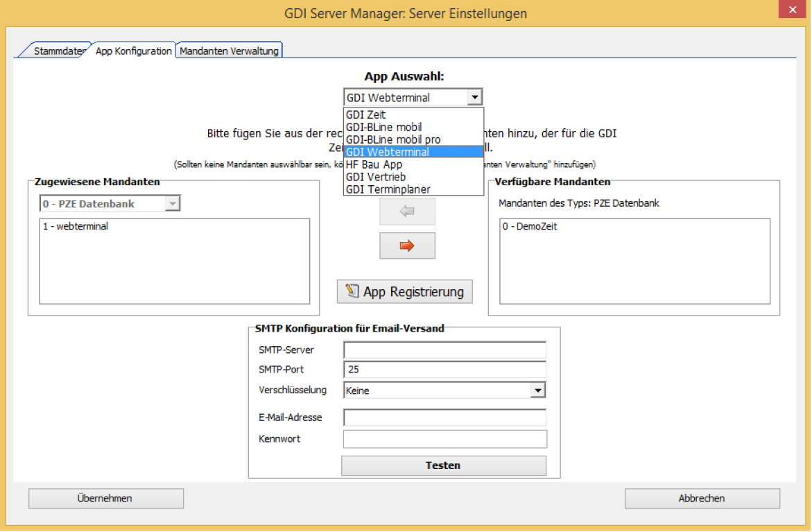Image resolution: width=812 pixels, height=532 pixels.
Task: Switch to the Stammdaten tab
Action: pyautogui.click(x=58, y=51)
